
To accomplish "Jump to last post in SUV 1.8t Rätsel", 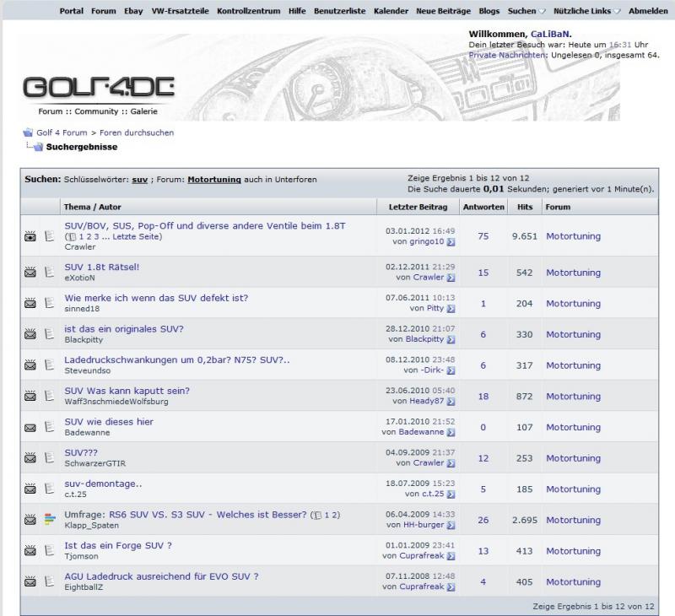I will tap(451, 278).
